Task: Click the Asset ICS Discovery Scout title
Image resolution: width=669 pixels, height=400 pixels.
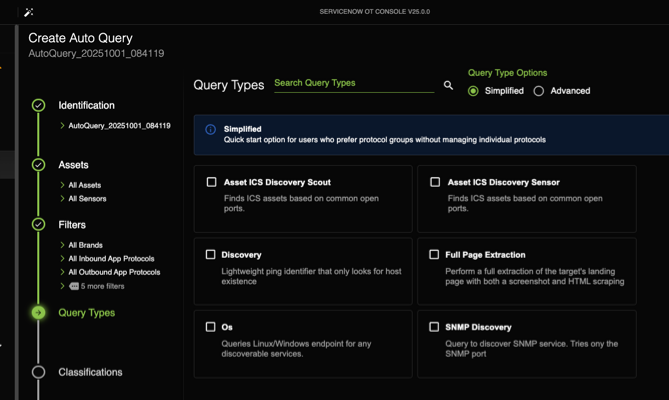Action: 277,182
